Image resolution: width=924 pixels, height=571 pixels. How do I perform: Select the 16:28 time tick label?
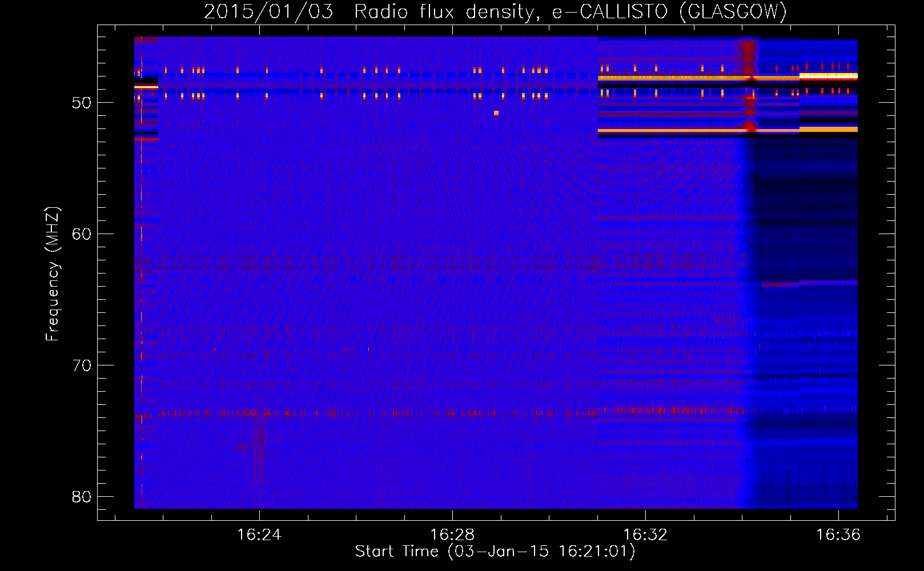[452, 534]
